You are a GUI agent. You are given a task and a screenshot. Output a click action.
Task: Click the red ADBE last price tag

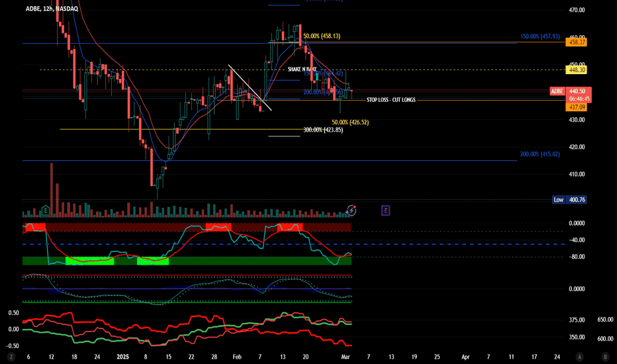coord(557,91)
